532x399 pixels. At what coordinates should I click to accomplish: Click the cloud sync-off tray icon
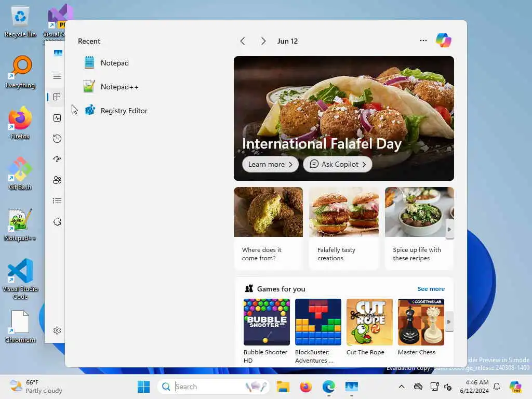tap(418, 387)
